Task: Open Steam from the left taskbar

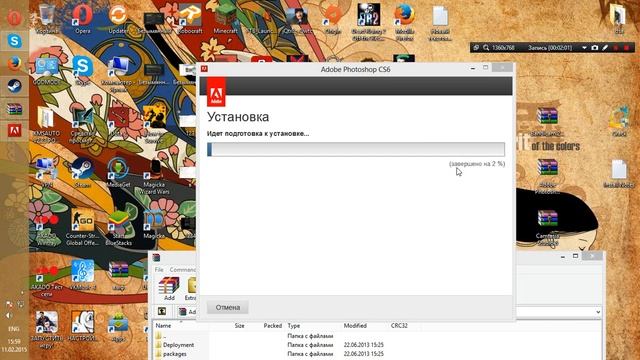Action: (x=14, y=86)
